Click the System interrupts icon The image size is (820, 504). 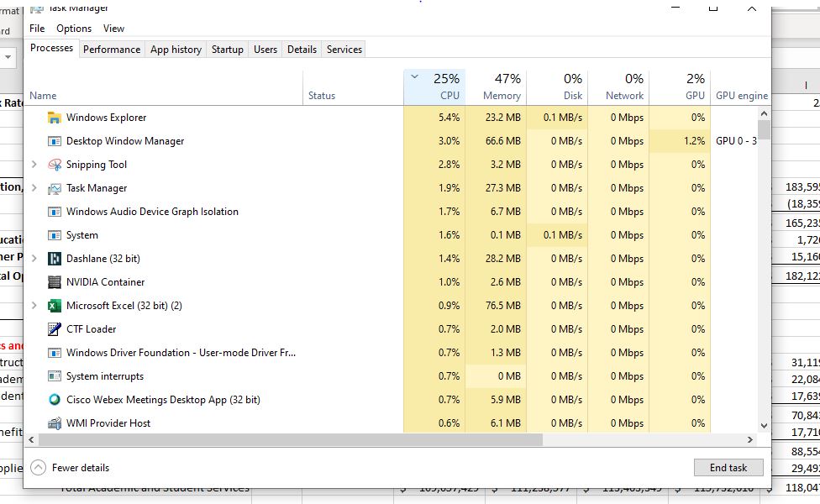pos(55,376)
